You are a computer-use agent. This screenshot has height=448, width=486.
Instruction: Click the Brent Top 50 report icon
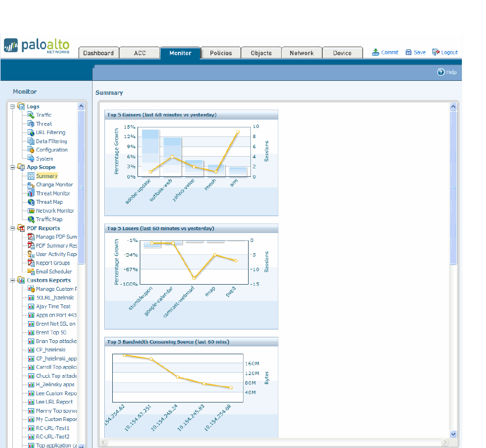coord(31,332)
